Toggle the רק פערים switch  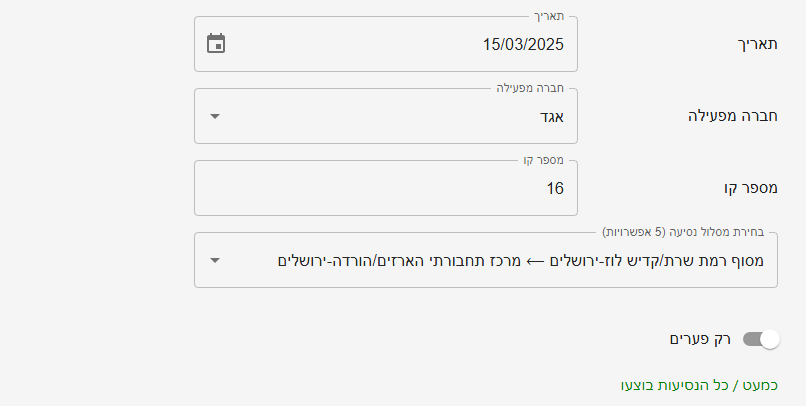tap(760, 340)
